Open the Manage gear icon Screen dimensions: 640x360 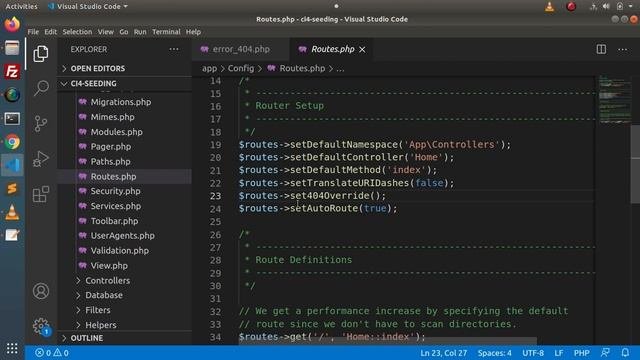click(41, 326)
